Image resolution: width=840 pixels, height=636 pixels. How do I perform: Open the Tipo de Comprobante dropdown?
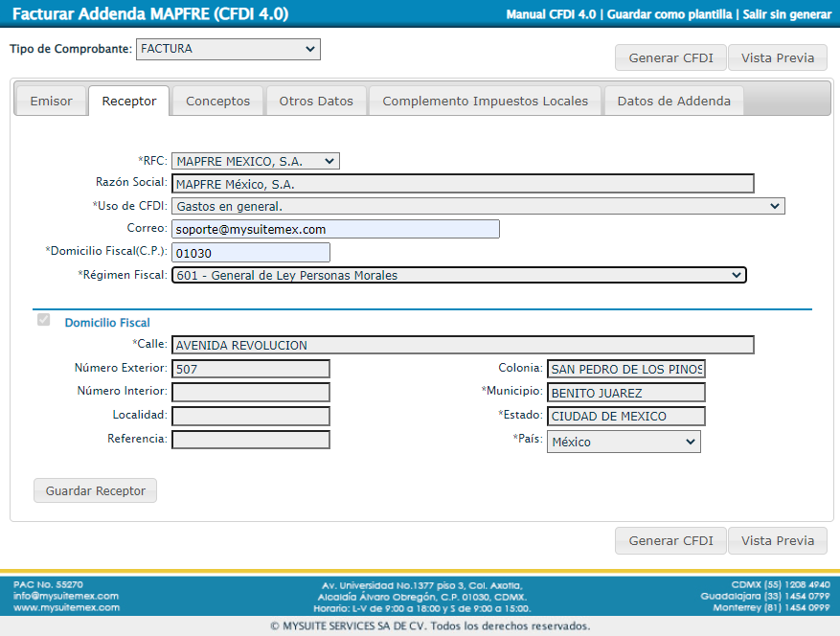point(228,49)
